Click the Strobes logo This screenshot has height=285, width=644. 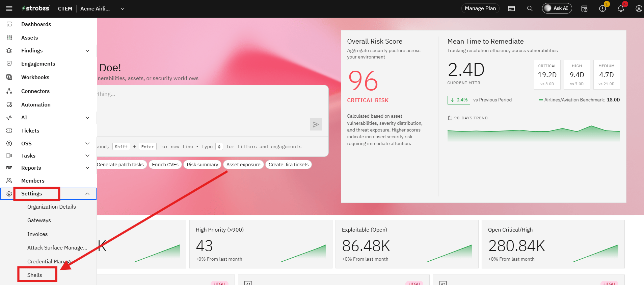coord(35,8)
